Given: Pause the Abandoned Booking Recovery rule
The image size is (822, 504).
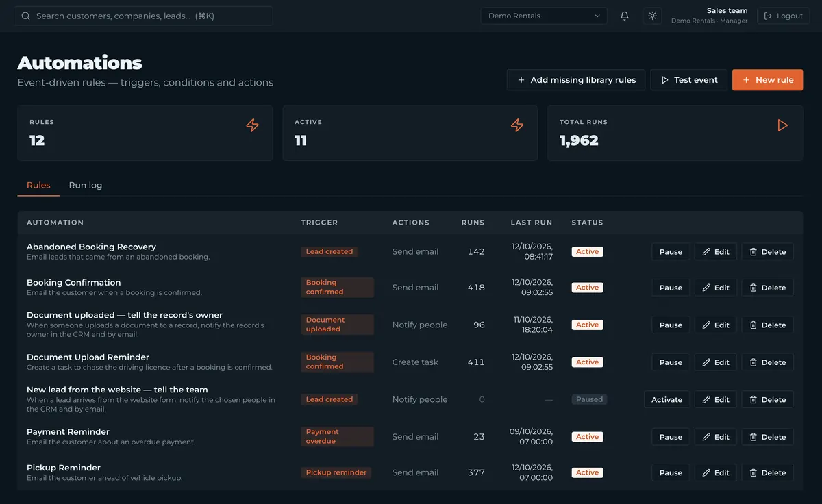Looking at the screenshot, I should click(x=671, y=252).
